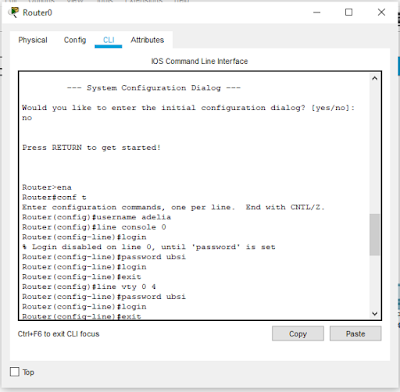Click the 'username adelia' command line
Screen dimensions: 400x392
pyautogui.click(x=97, y=217)
